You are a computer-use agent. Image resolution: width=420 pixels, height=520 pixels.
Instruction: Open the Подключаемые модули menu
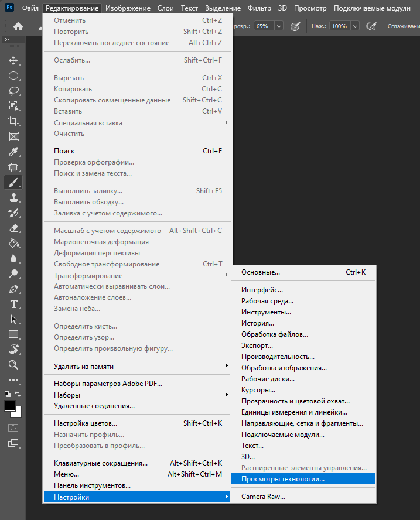point(372,8)
